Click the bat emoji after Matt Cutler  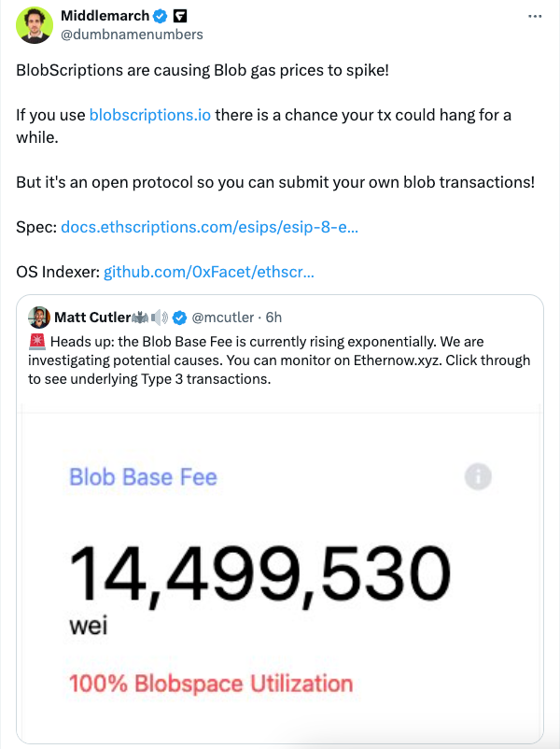coord(140,318)
